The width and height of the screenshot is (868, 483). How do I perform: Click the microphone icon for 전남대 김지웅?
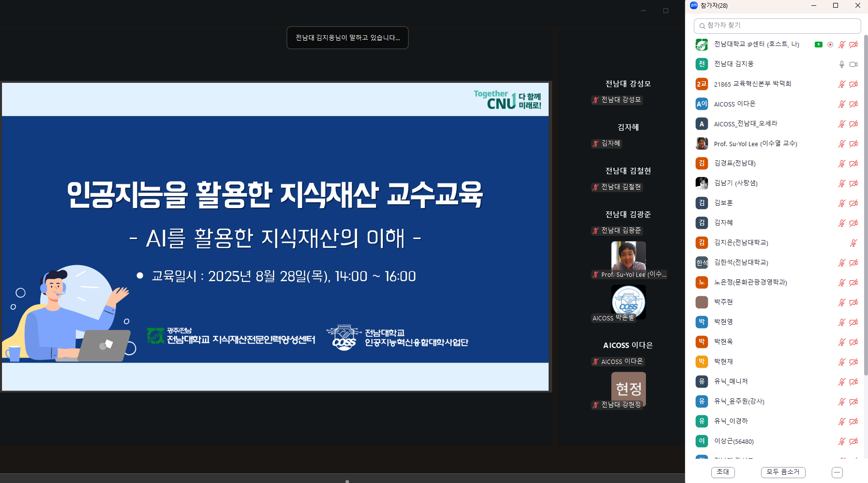[x=842, y=64]
